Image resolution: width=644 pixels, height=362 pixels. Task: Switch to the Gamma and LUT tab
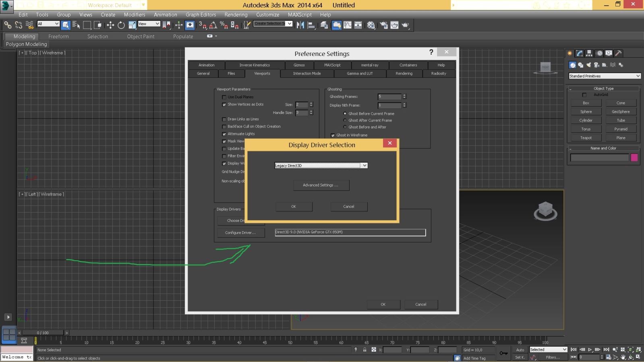[360, 74]
